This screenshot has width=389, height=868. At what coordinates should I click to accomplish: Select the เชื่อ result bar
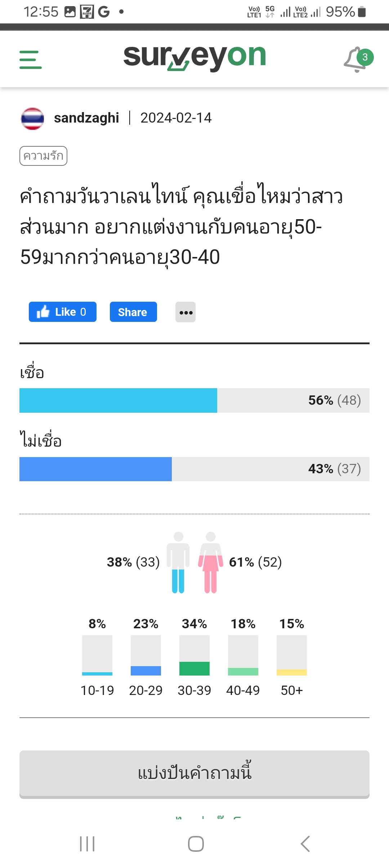[x=194, y=400]
